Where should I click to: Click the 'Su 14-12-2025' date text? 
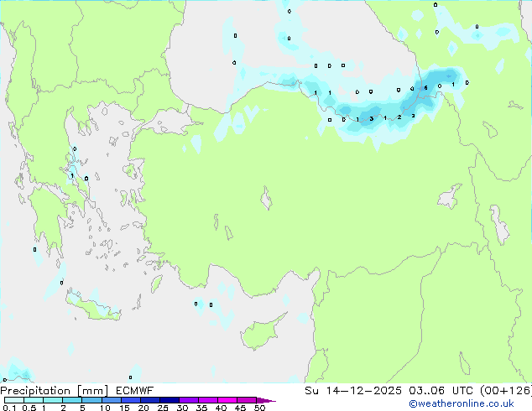(353, 391)
